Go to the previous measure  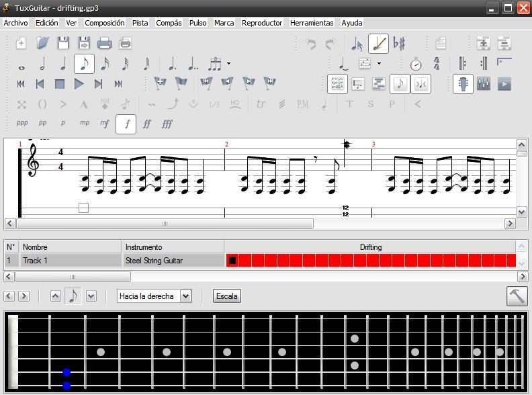pyautogui.click(x=40, y=84)
